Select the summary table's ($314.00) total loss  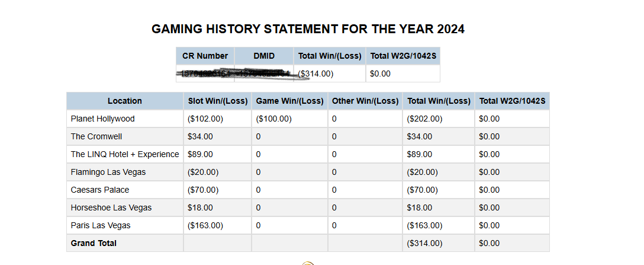pyautogui.click(x=316, y=74)
